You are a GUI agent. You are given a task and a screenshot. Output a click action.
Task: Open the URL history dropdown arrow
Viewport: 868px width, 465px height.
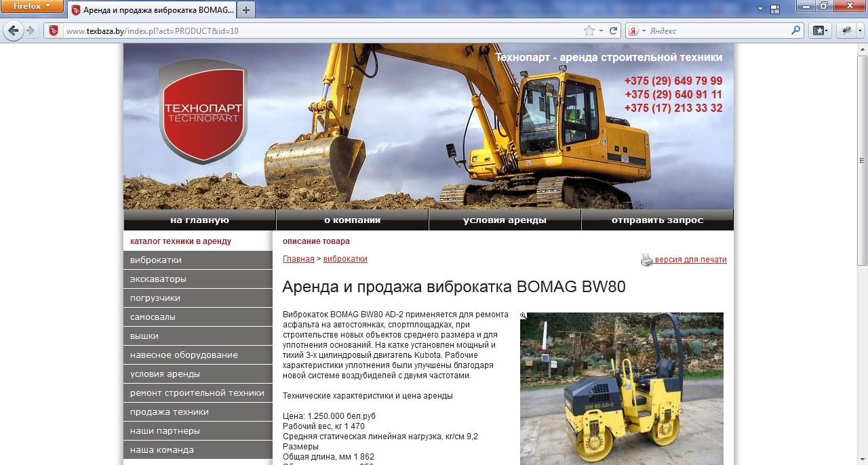[x=601, y=31]
